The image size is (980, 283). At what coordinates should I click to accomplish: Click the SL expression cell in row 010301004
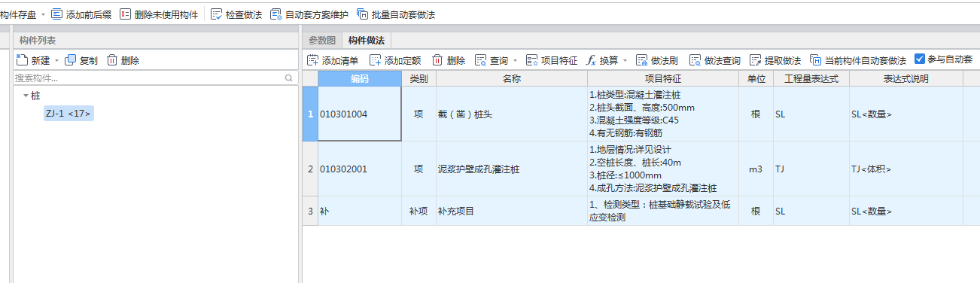point(811,114)
